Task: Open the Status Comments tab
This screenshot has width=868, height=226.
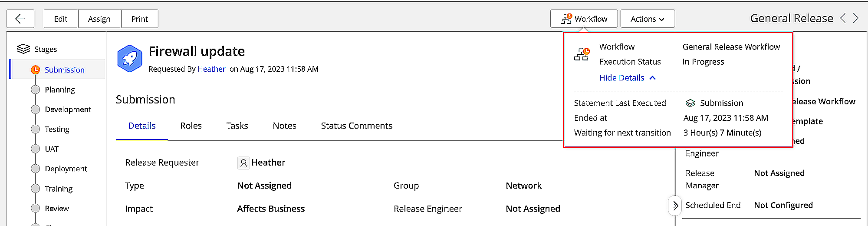Action: (x=356, y=126)
